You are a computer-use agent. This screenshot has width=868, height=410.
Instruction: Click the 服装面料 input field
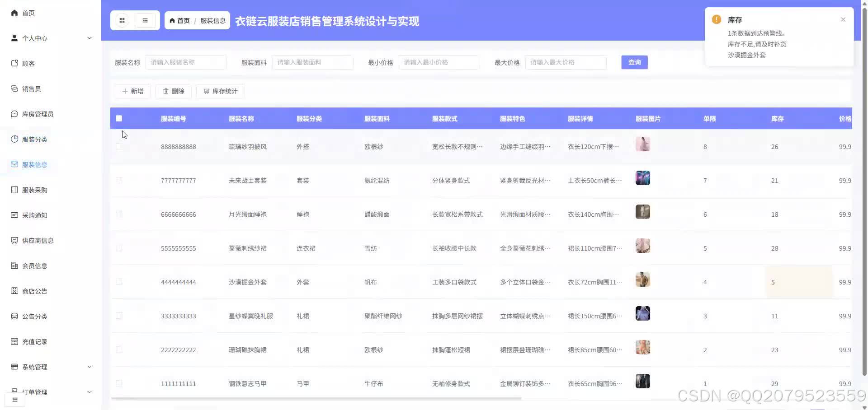coord(312,62)
